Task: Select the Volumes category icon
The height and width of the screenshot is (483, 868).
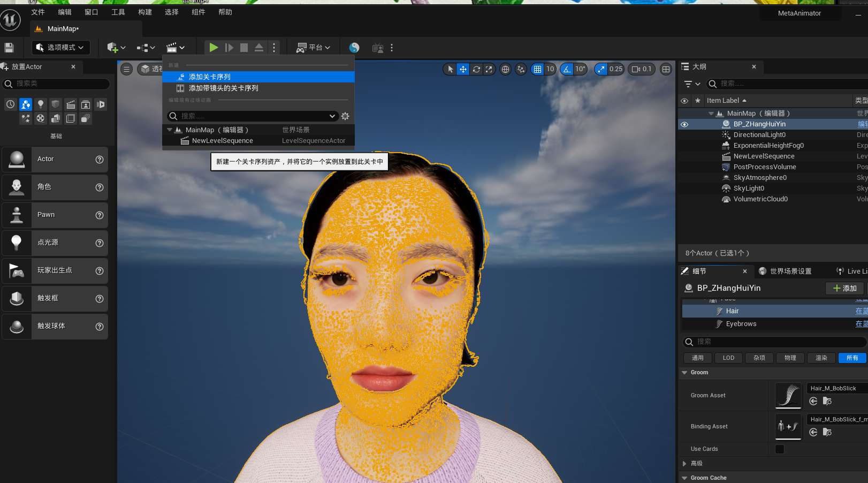Action: tap(70, 118)
